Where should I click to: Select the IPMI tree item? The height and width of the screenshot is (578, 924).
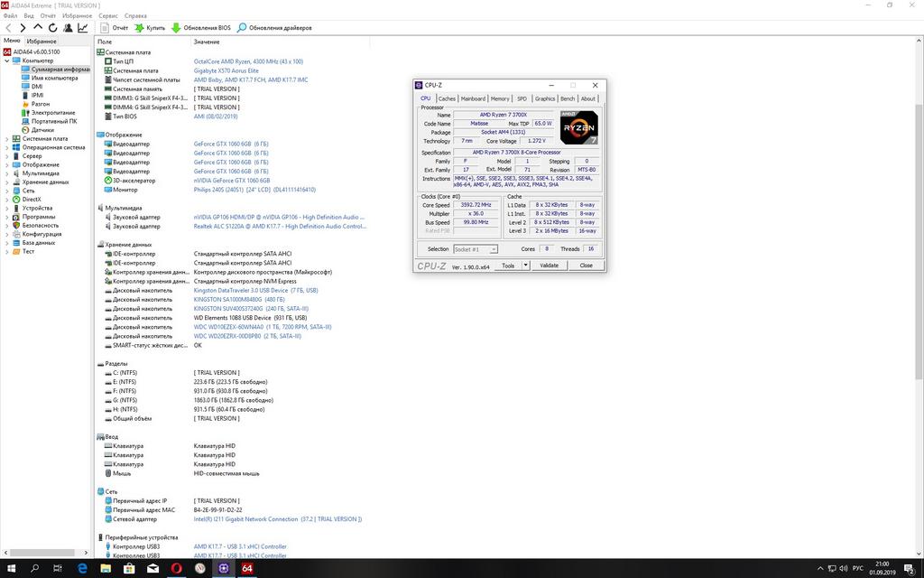(37, 95)
